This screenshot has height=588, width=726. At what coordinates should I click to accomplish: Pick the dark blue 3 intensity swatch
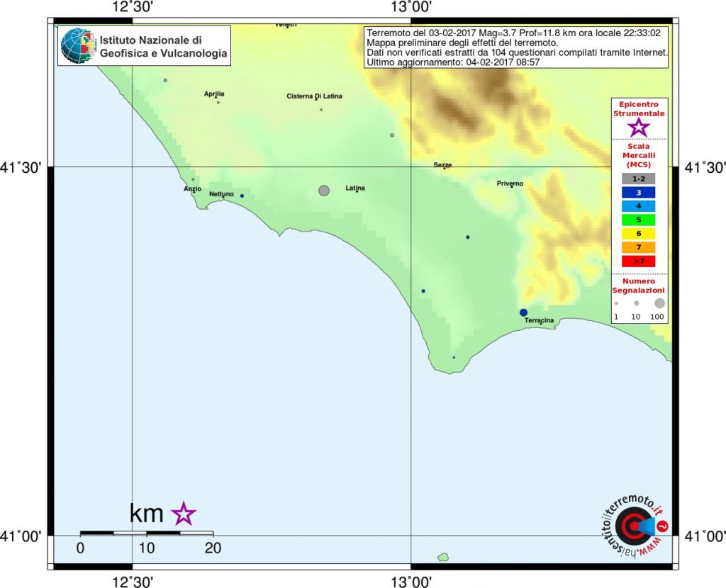click(638, 192)
